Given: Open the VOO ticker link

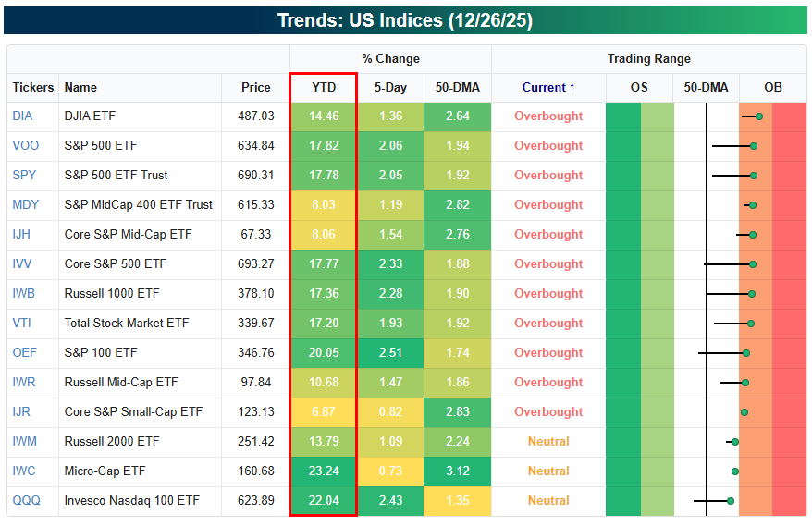Looking at the screenshot, I should point(25,146).
